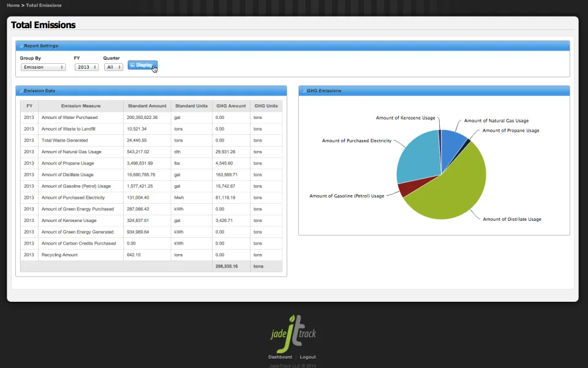This screenshot has height=368, width=588.
Task: Sort by GHG Amount column header
Action: click(x=231, y=106)
